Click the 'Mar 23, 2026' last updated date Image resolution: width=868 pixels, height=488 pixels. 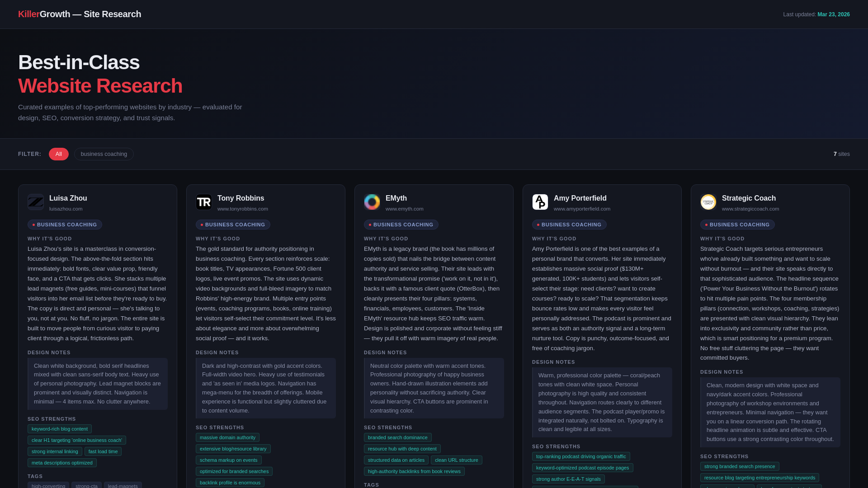[x=834, y=14]
